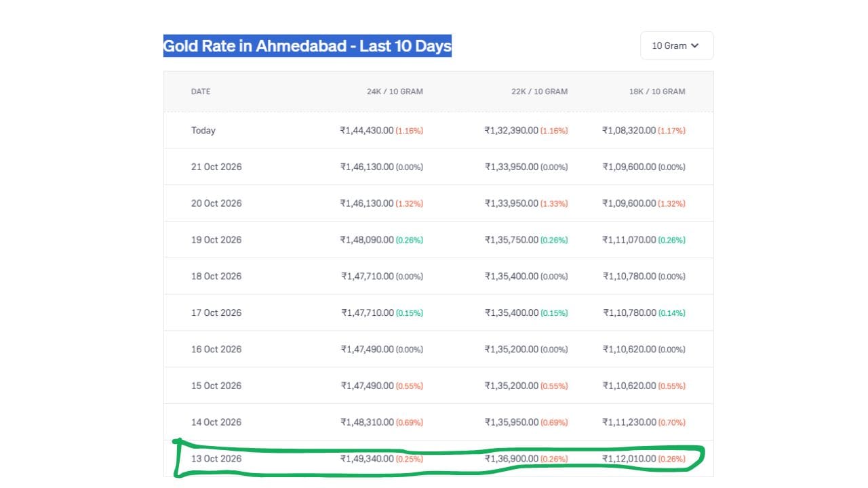Select the 13 Oct 2026 date cell
Image resolution: width=868 pixels, height=488 pixels.
coord(216,459)
